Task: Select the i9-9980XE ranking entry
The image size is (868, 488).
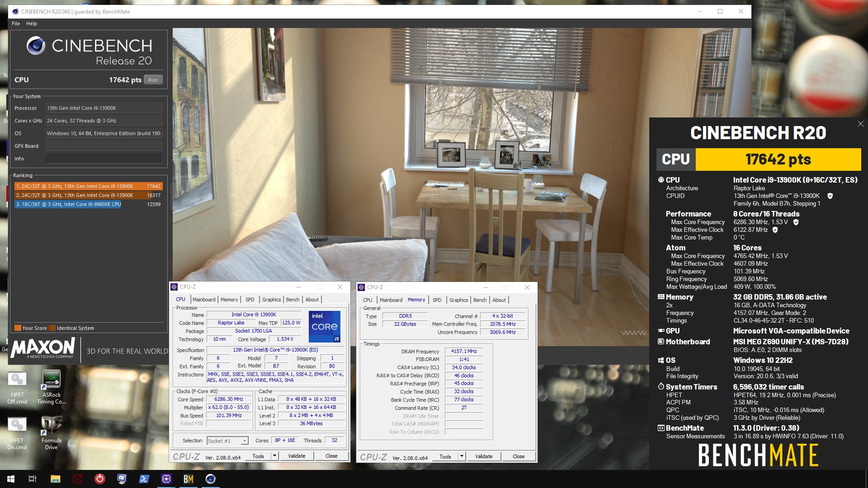Action: 88,204
